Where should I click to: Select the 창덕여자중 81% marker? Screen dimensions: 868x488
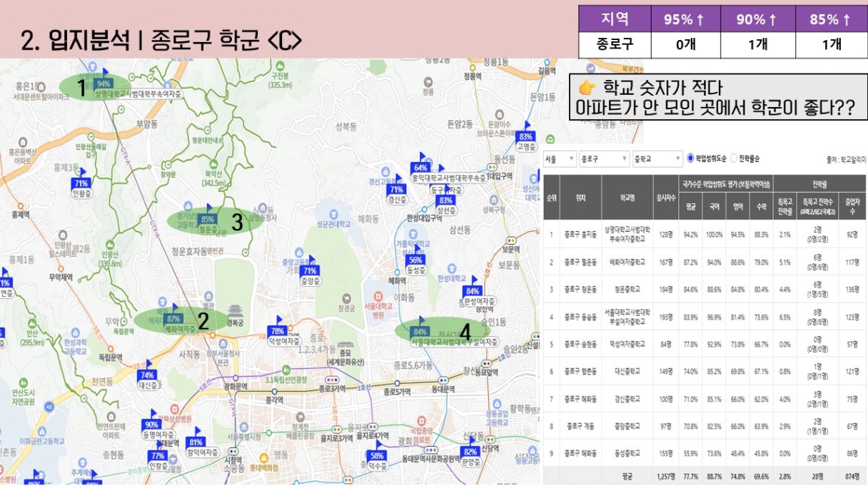click(x=196, y=442)
